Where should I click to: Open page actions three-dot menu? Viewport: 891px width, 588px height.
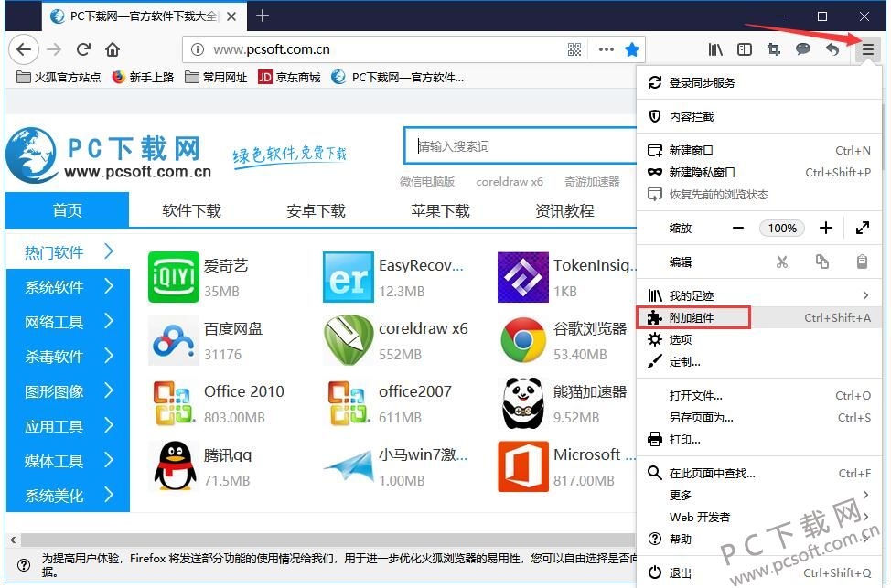point(607,49)
